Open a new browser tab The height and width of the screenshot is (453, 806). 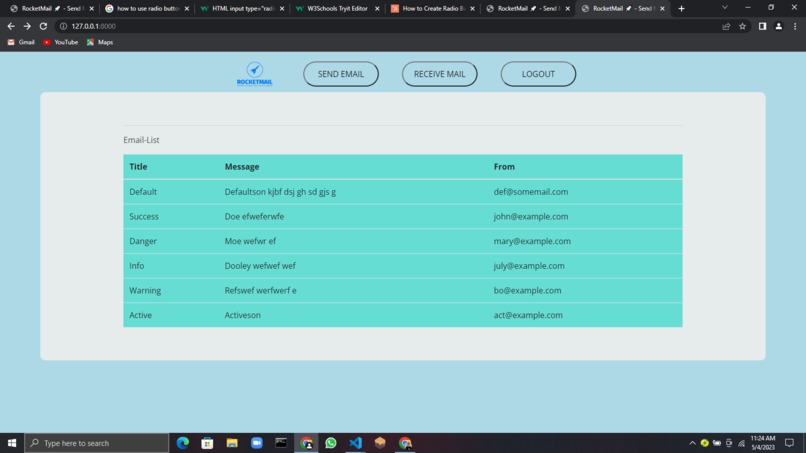(x=681, y=8)
